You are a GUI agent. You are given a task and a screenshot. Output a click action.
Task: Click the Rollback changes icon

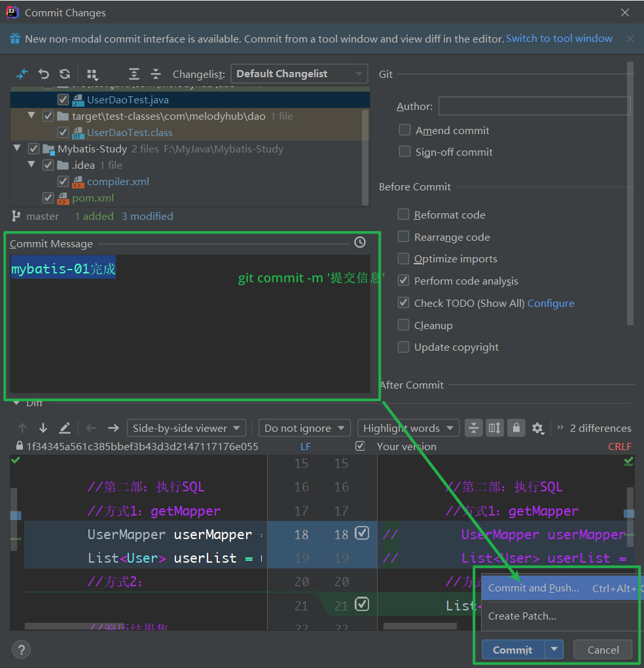(44, 74)
